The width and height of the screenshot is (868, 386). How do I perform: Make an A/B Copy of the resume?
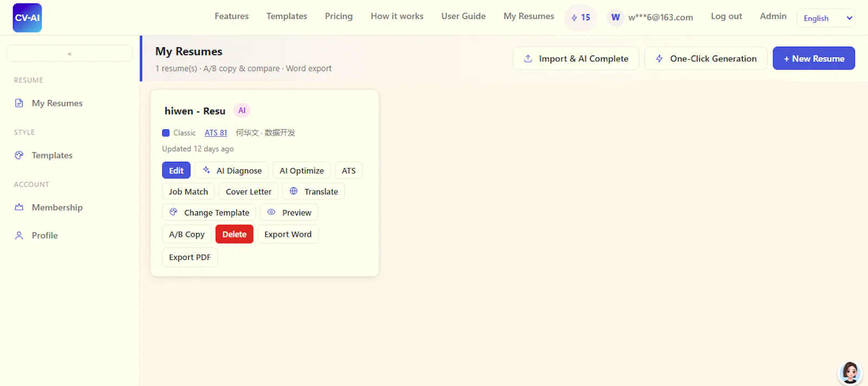(x=187, y=235)
